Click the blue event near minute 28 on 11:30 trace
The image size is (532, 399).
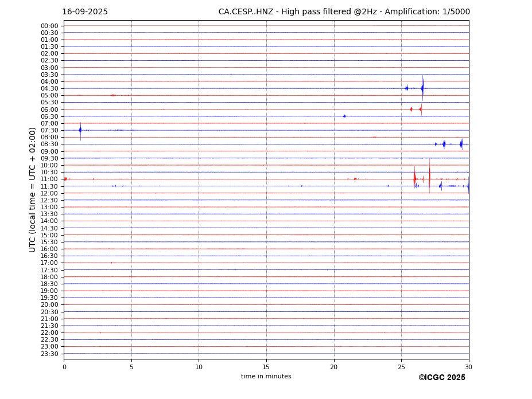(x=441, y=186)
